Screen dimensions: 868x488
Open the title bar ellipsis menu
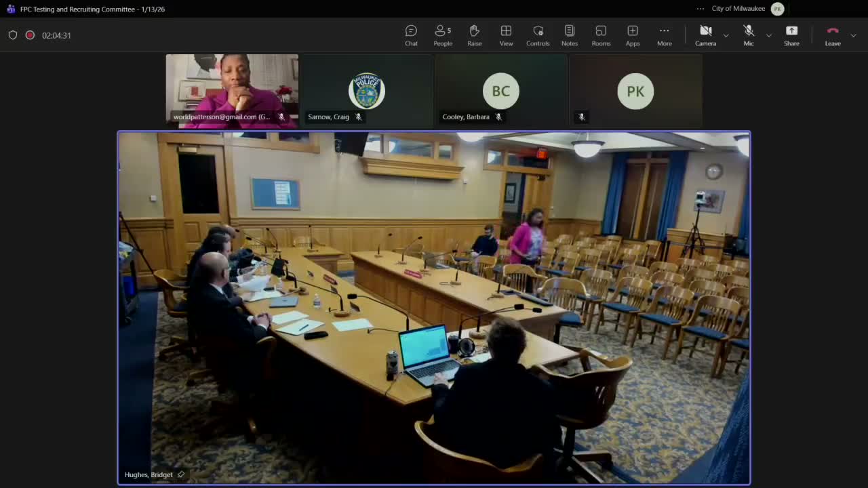[701, 9]
